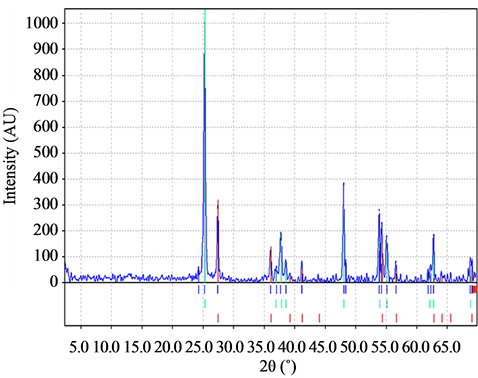Click the x-axis tick label "35.0"
This screenshot has height=378, width=478.
coord(260,347)
